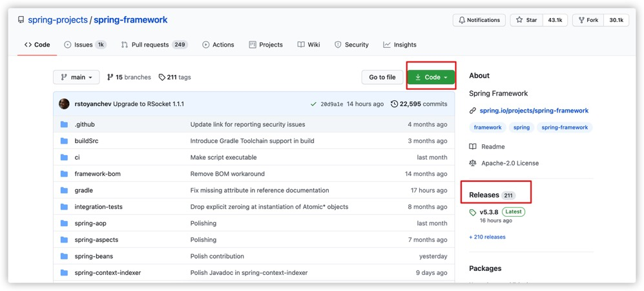Image resolution: width=644 pixels, height=291 pixels.
Task: Open the Pull requests tab
Action: (x=154, y=45)
